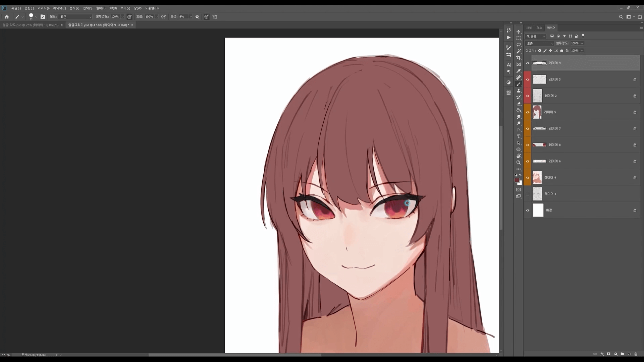Open the brush preset picker arrow
The image size is (644, 362).
coord(36,17)
